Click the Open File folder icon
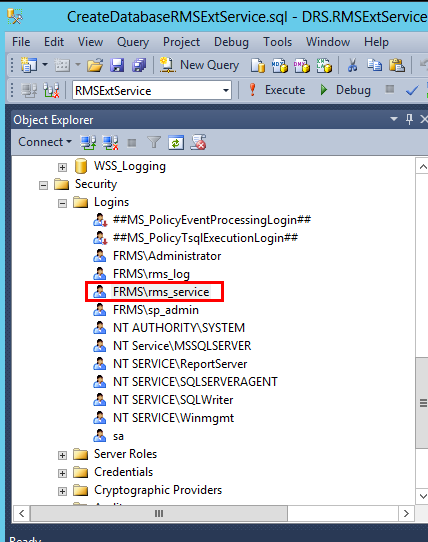This screenshot has height=542, width=428. click(x=95, y=65)
